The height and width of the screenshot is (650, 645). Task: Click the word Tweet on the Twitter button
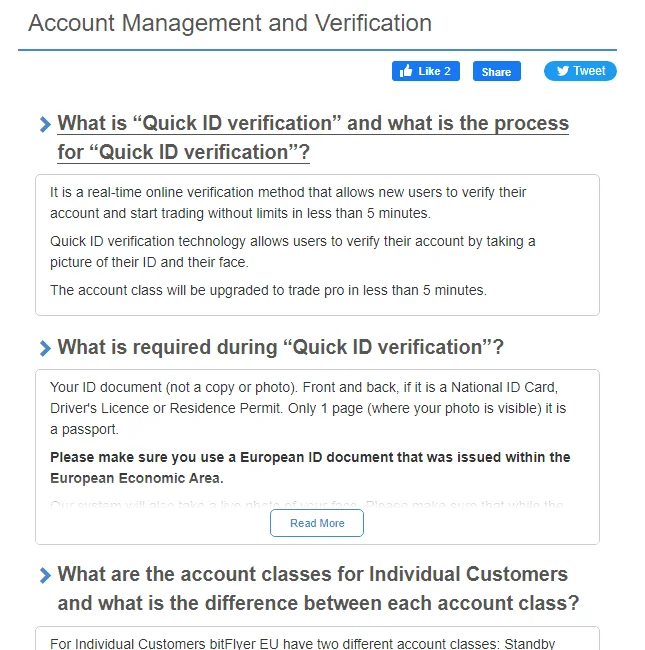coord(589,71)
